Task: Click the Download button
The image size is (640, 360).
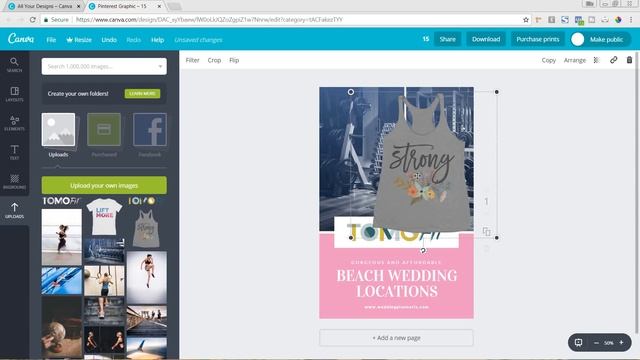Action: pyautogui.click(x=486, y=39)
